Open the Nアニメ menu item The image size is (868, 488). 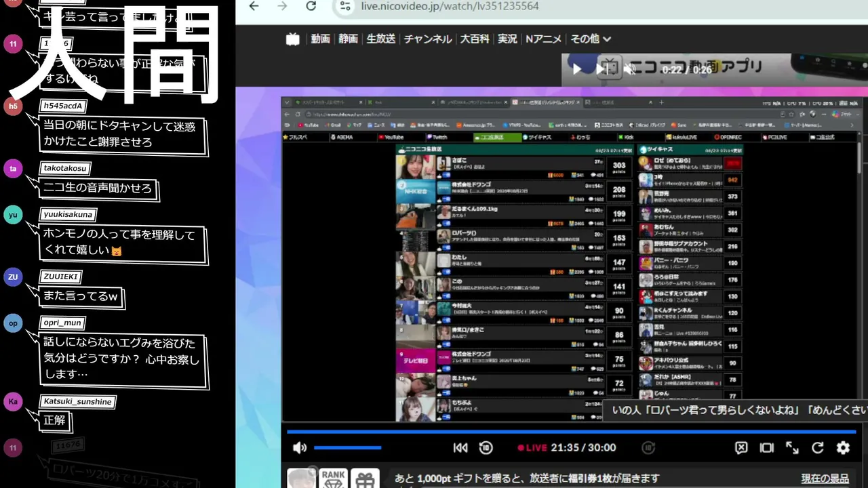[x=544, y=39]
